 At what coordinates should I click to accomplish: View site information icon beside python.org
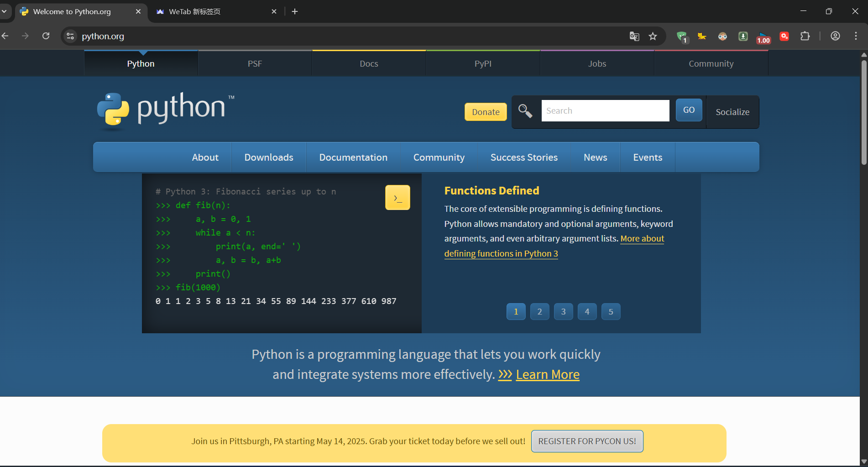[x=70, y=36]
